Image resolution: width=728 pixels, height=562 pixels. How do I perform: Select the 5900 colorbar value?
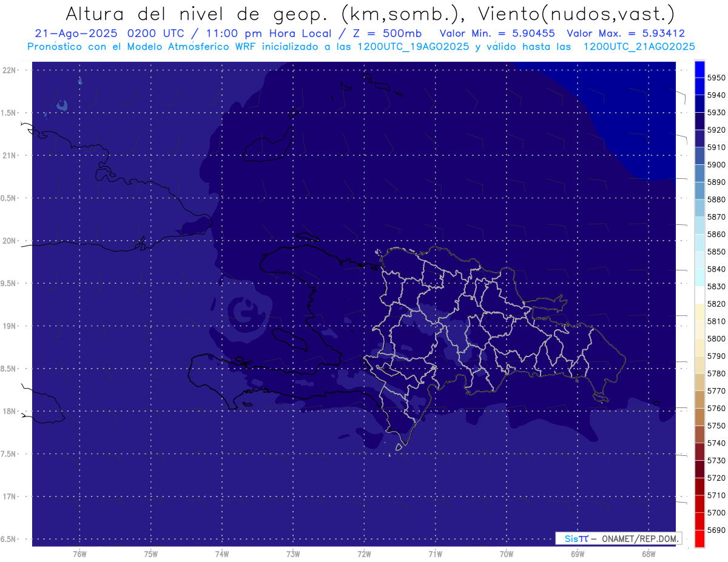click(716, 164)
